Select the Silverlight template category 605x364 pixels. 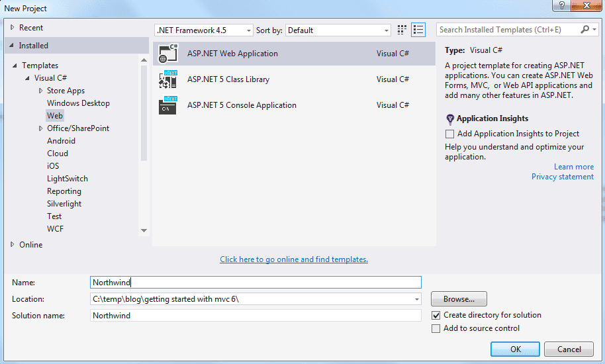tap(64, 204)
